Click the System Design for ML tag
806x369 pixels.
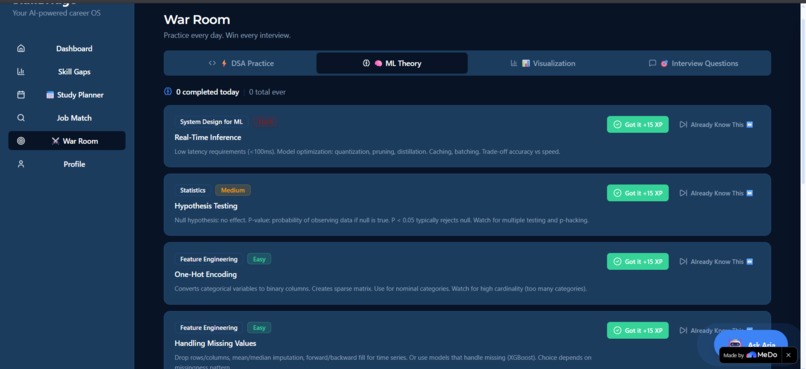(211, 122)
